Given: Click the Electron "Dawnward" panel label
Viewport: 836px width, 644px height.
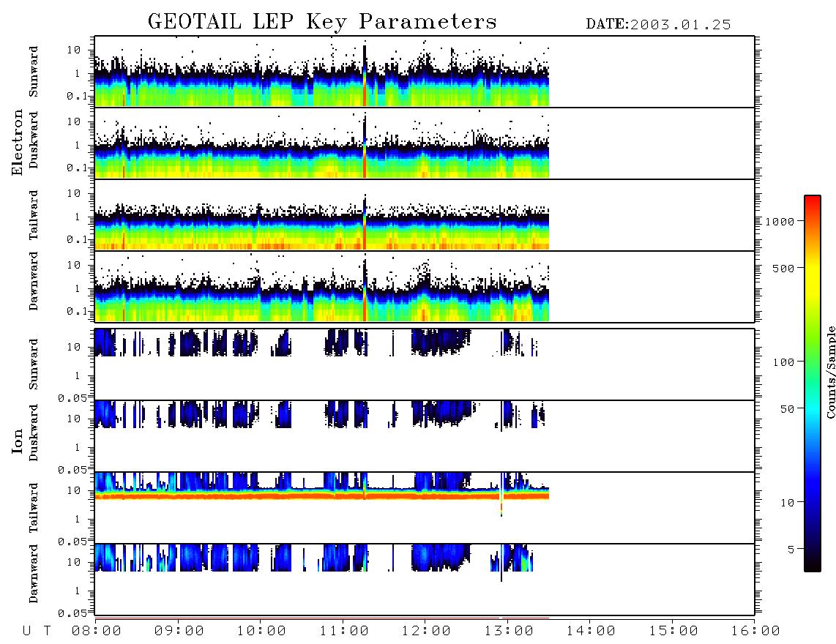Looking at the screenshot, I should [x=34, y=281].
